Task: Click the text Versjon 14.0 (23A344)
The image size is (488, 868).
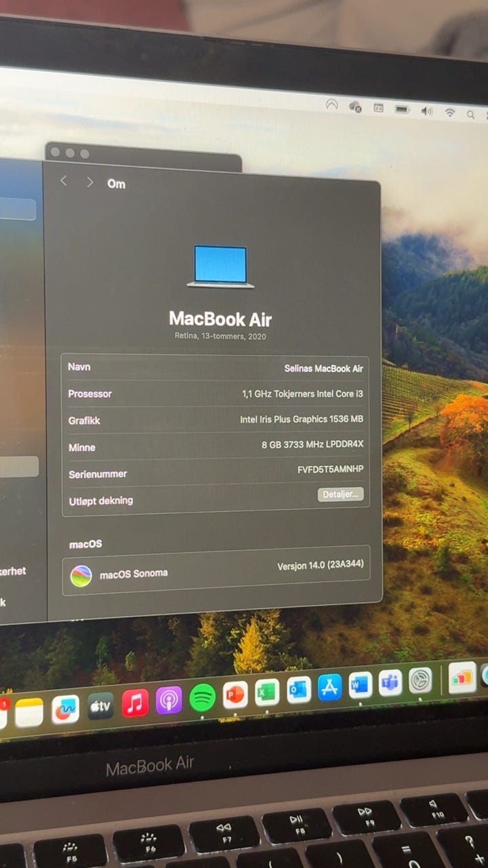Action: pyautogui.click(x=320, y=566)
